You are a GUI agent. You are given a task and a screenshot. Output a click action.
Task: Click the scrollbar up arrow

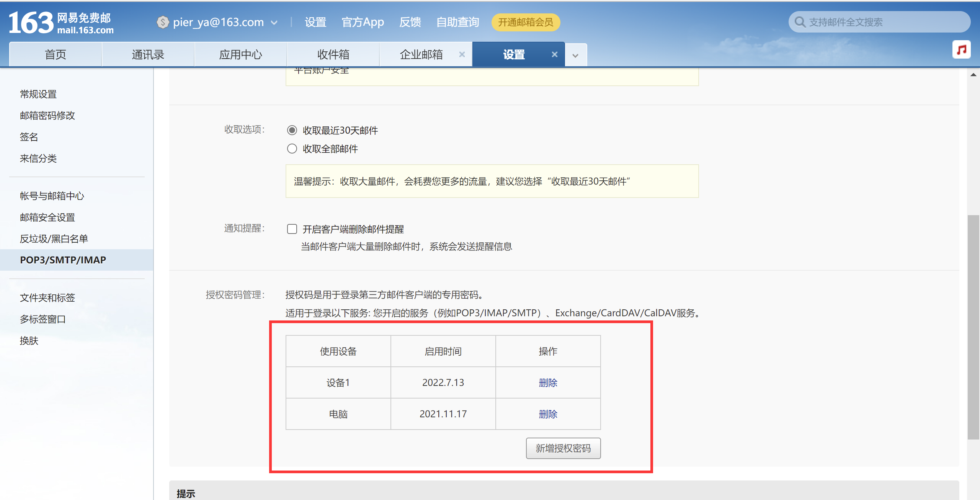[973, 74]
